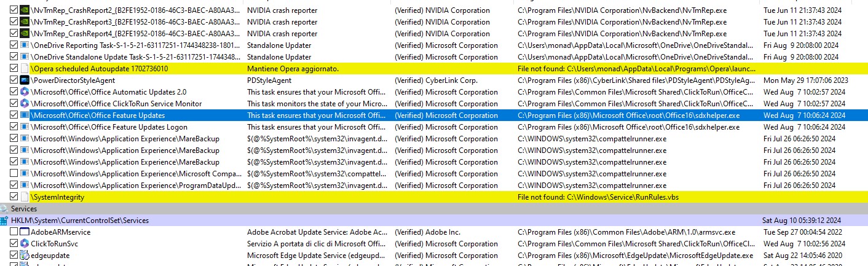This screenshot has height=266, width=868.
Task: Uncheck PowerDirectorStyleAgent checkbox
Action: point(14,80)
